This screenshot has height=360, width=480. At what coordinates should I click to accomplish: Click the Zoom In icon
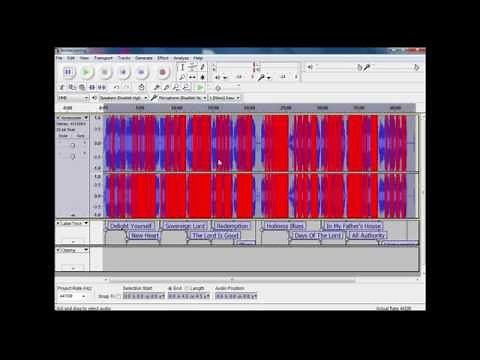click(x=156, y=87)
